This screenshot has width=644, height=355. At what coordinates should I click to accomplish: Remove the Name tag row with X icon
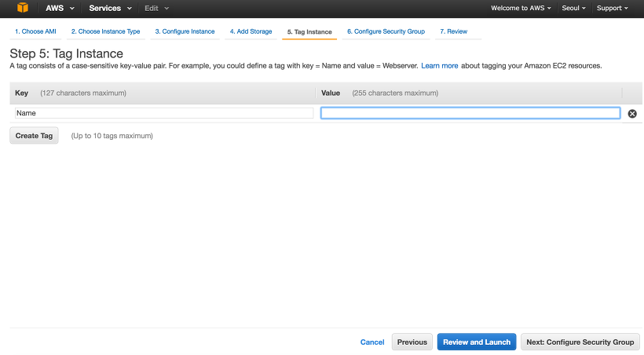(632, 114)
